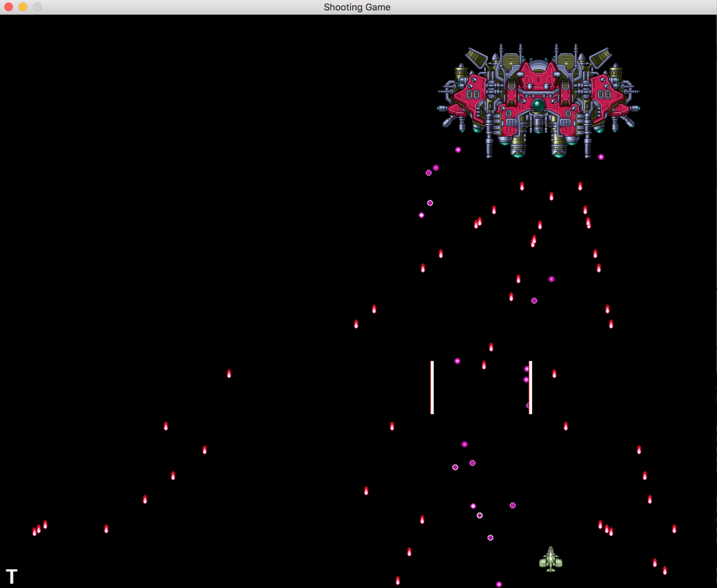Viewport: 717px width, 588px height.
Task: Click the yellow minimize button
Action: tap(23, 6)
